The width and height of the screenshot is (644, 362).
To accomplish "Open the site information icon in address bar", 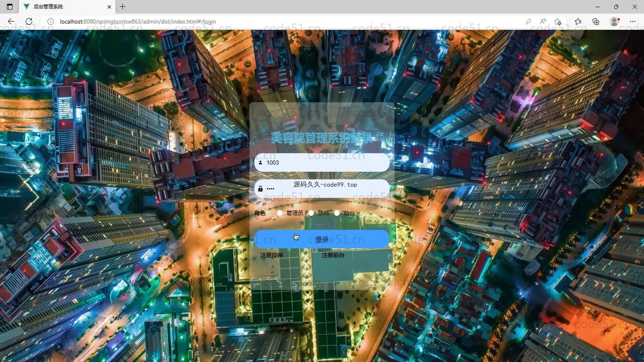I will [51, 21].
